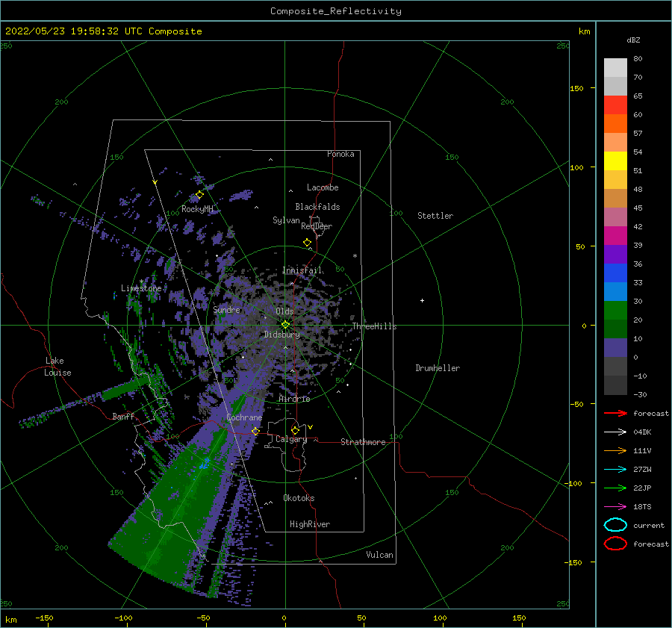Click the Limestone label

(x=141, y=288)
